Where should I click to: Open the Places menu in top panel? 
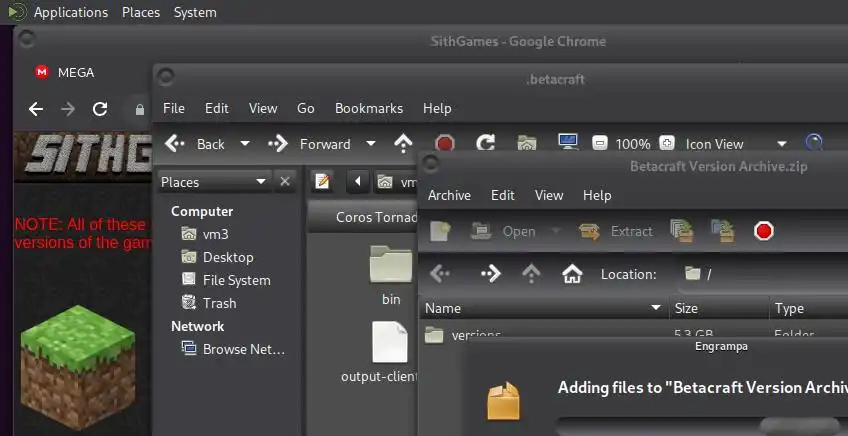pos(141,12)
